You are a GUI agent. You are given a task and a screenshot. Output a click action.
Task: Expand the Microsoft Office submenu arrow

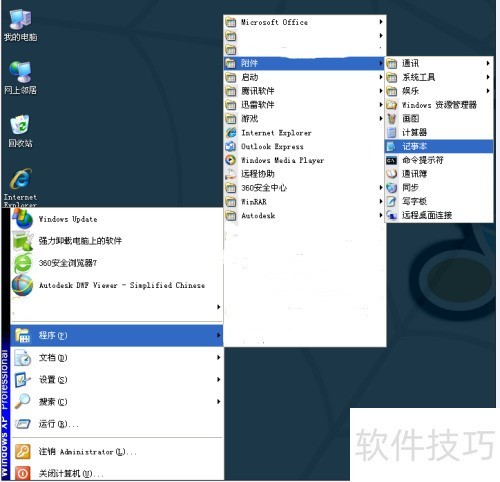(381, 22)
